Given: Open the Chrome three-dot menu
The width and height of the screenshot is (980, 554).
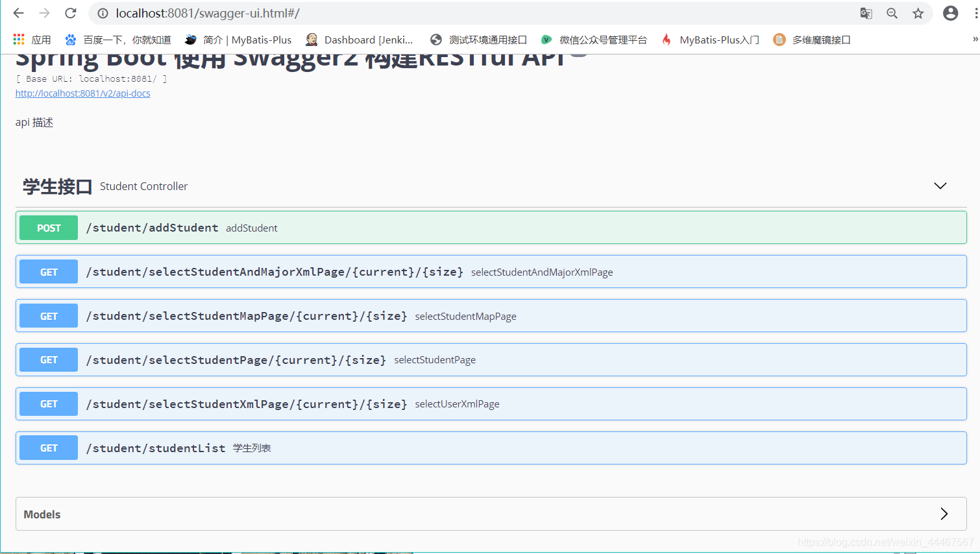Looking at the screenshot, I should [975, 13].
